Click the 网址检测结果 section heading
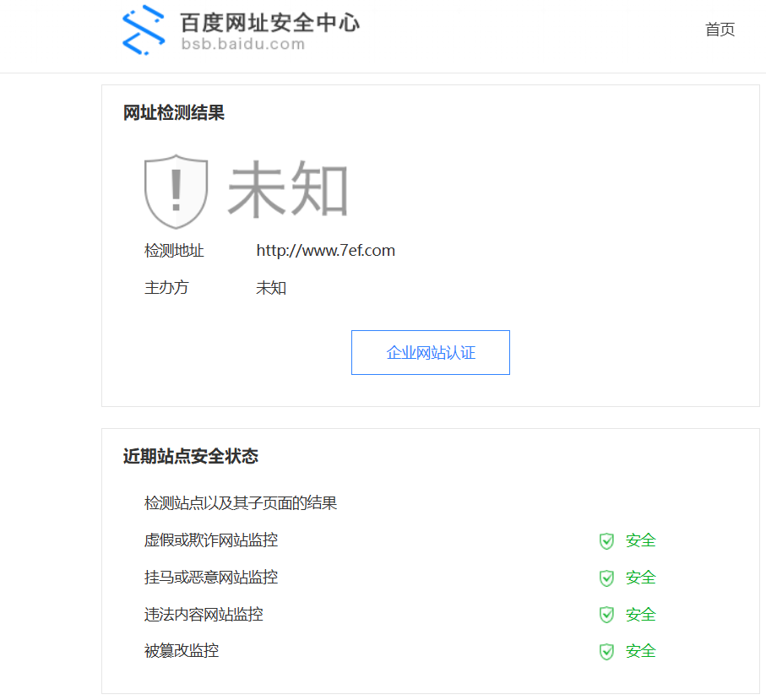 (174, 113)
